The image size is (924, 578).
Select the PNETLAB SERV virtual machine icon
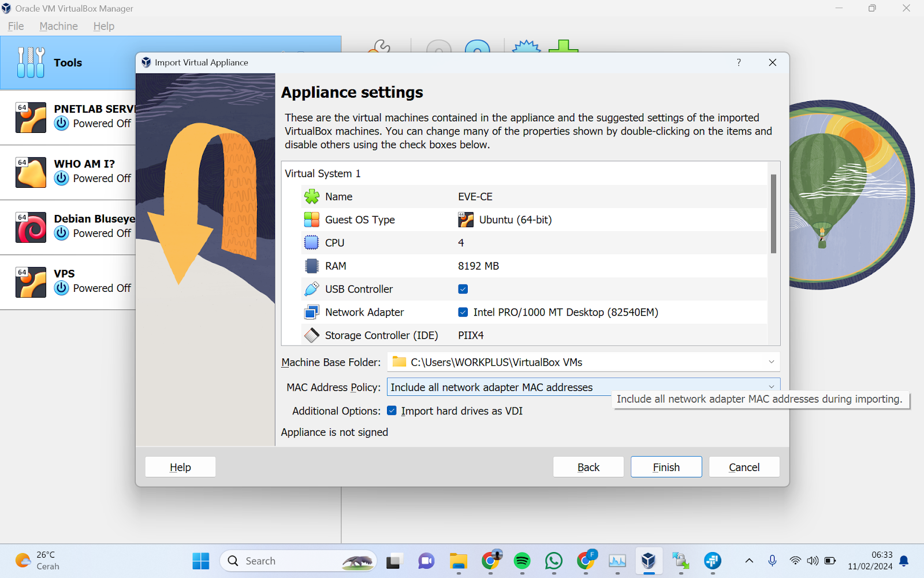click(31, 117)
